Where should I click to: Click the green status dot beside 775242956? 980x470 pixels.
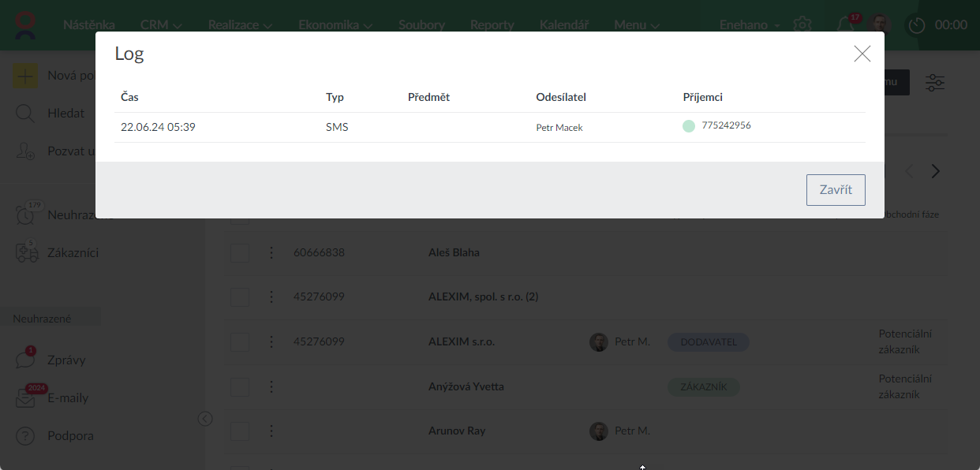(689, 126)
